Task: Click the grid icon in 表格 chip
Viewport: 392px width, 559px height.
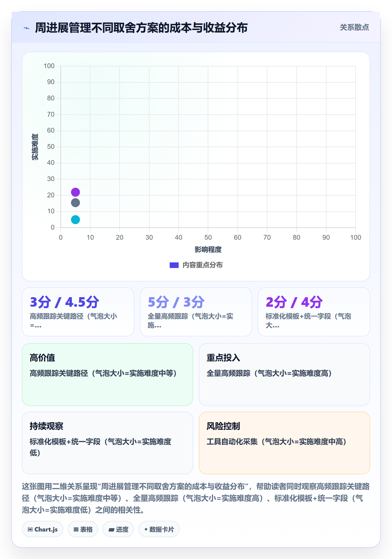Action: pyautogui.click(x=76, y=529)
